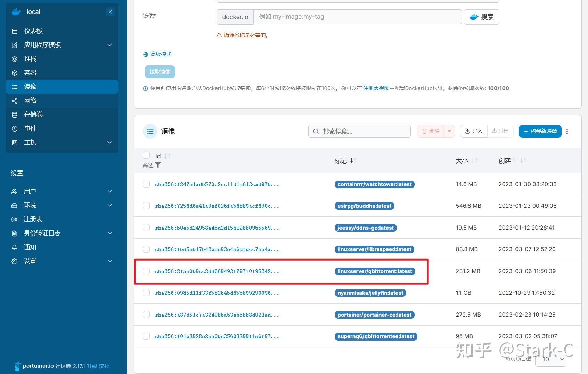The height and width of the screenshot is (374, 588).
Task: Open the 网络 networks section
Action: pyautogui.click(x=30, y=100)
